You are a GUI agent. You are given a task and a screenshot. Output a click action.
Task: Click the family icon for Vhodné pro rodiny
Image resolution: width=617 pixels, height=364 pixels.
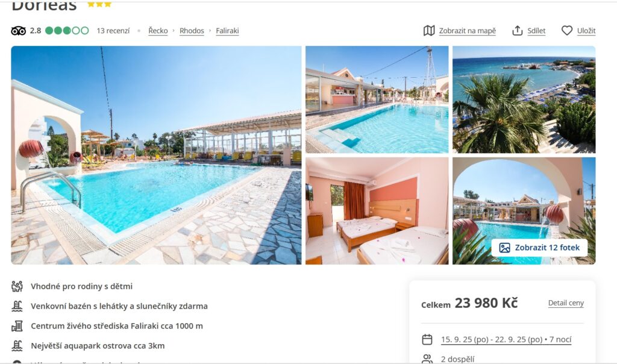click(17, 286)
